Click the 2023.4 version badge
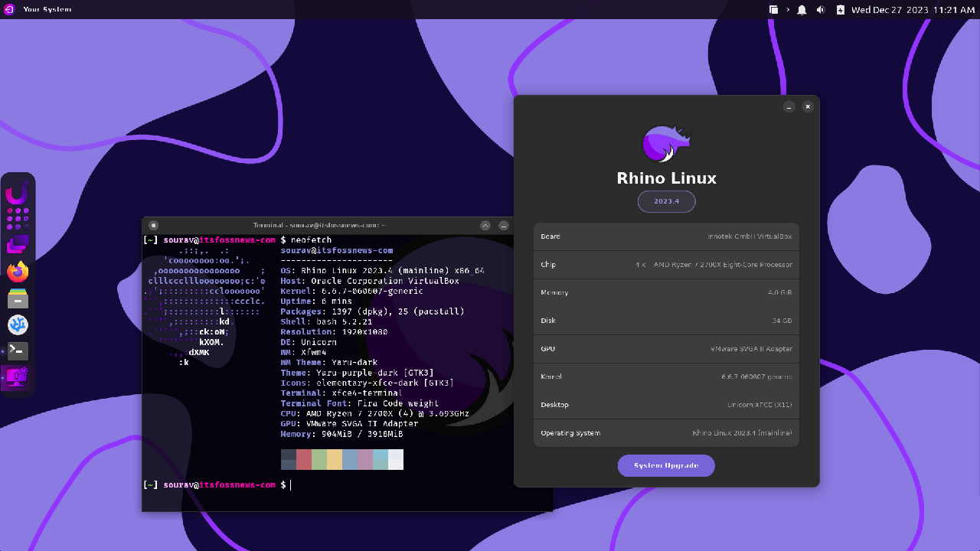 click(x=666, y=201)
